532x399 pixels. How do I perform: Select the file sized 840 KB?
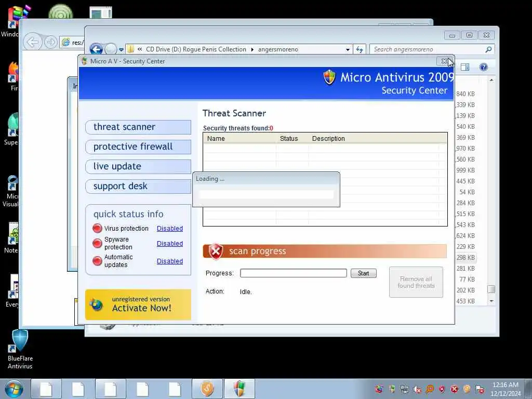465,94
